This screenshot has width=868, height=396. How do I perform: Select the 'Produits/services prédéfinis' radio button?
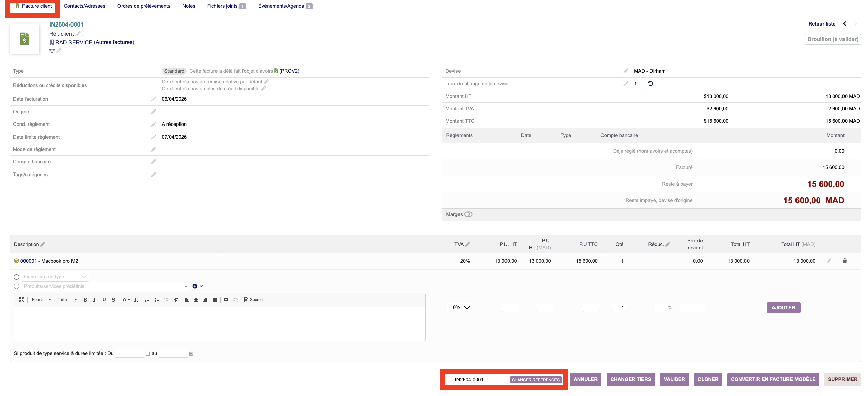(x=16, y=286)
